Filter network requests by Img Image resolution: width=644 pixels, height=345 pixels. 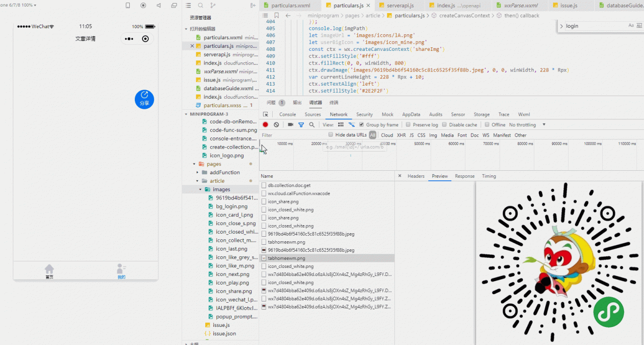click(433, 135)
